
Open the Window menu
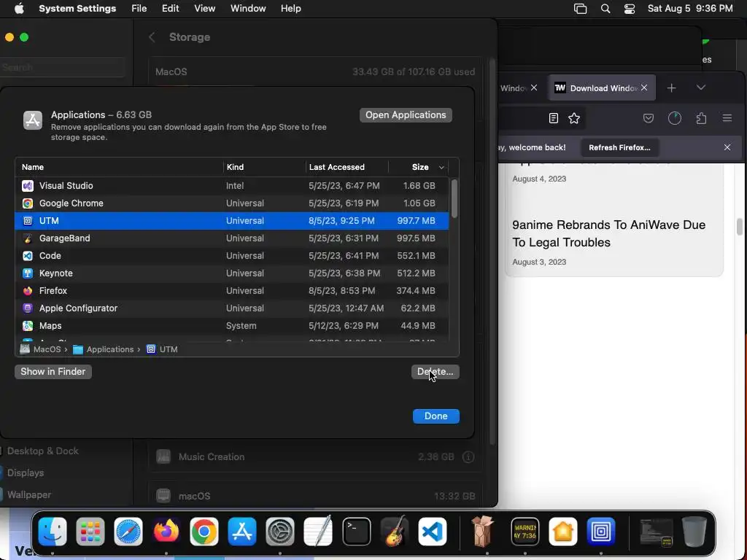click(x=248, y=9)
